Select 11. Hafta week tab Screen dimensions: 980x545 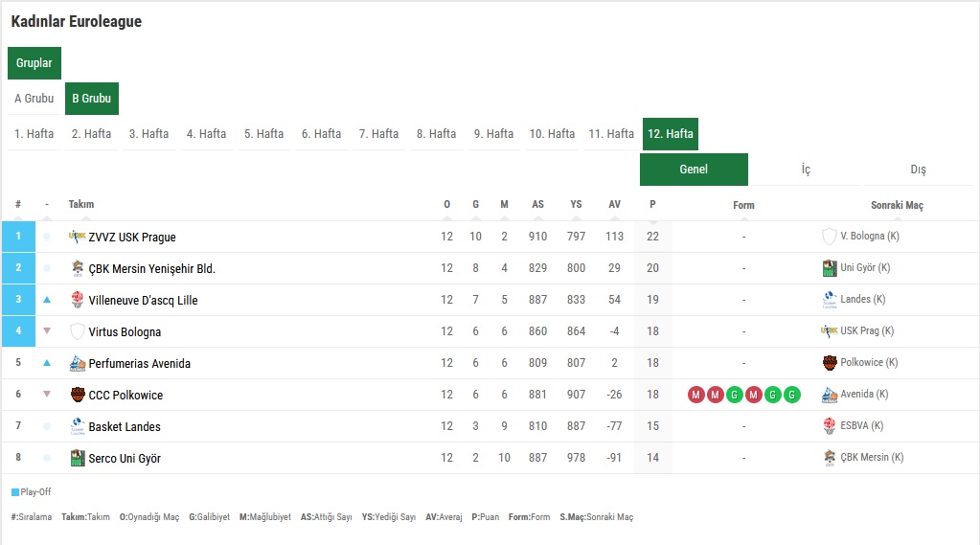coord(611,134)
